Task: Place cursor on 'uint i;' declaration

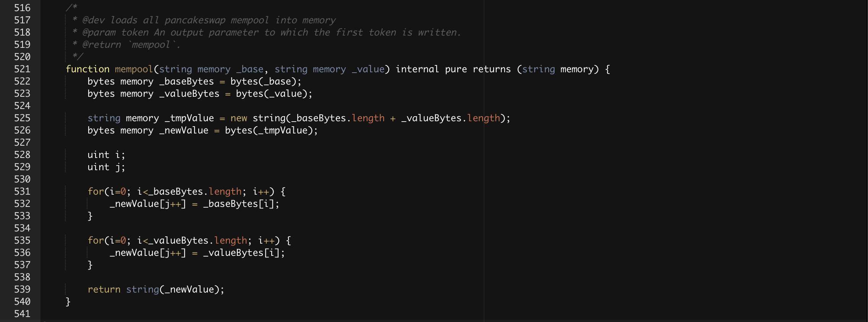Action: pyautogui.click(x=106, y=155)
